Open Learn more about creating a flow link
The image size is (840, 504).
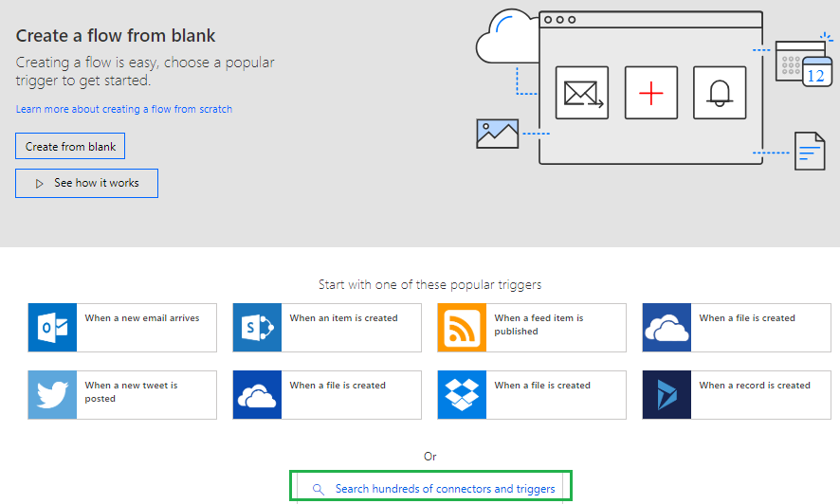[x=124, y=109]
